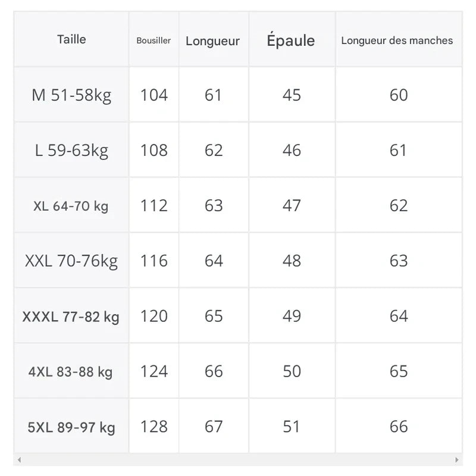Image resolution: width=476 pixels, height=476 pixels.
Task: Select the Taille column header
Action: pyautogui.click(x=71, y=40)
